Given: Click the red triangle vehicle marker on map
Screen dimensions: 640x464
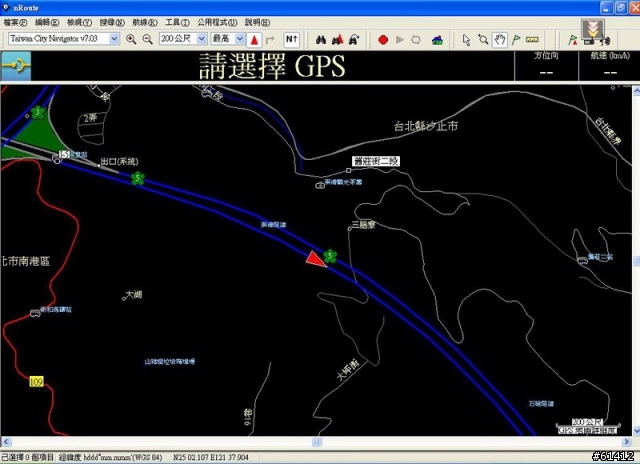Looking at the screenshot, I should 315,260.
